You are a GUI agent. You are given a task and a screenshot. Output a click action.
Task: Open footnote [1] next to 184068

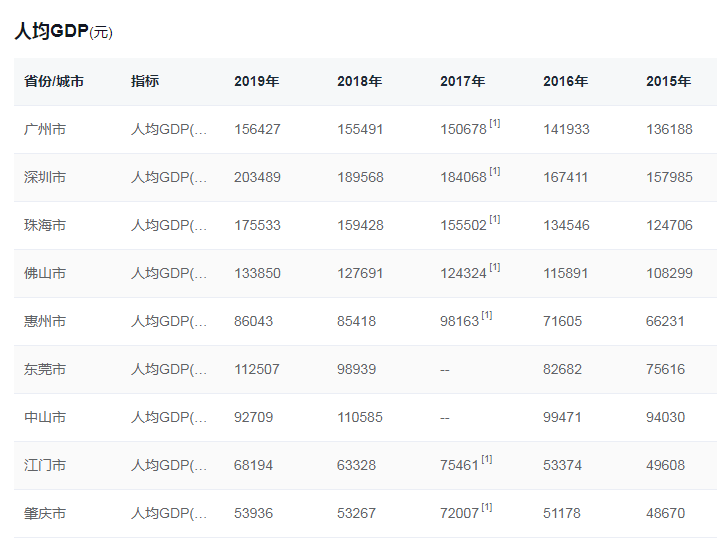(x=495, y=172)
